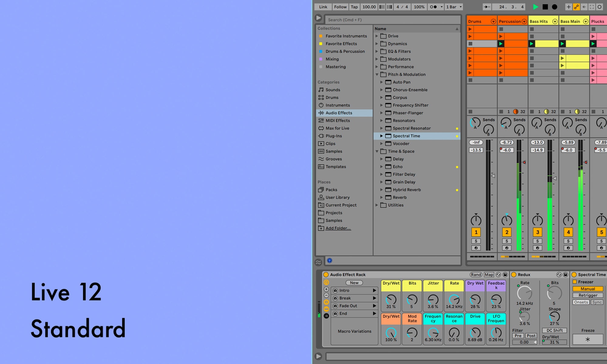Click the browser preview headphones icon
Screen dimensions: 607x364
(330, 261)
